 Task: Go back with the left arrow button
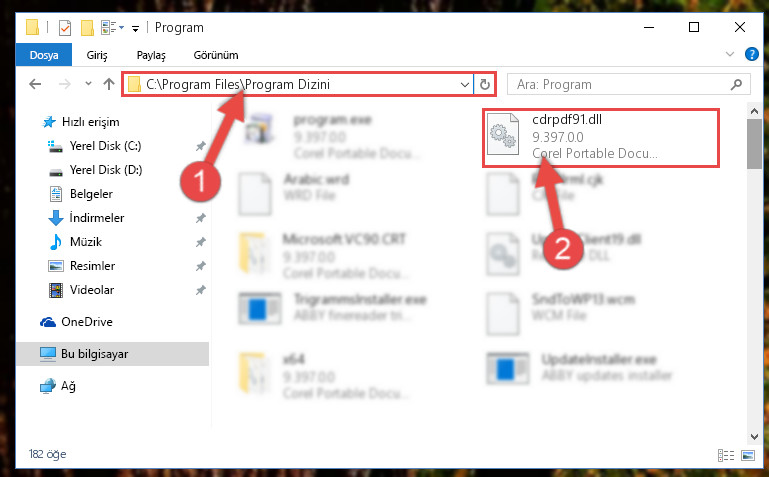click(35, 84)
